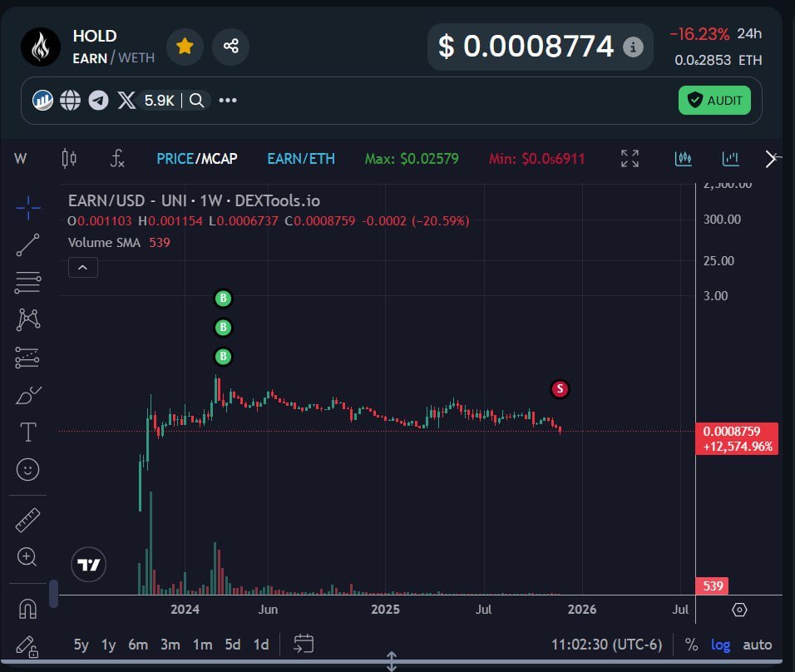Viewport: 795px width, 672px height.
Task: Set range to 1d
Action: [261, 645]
